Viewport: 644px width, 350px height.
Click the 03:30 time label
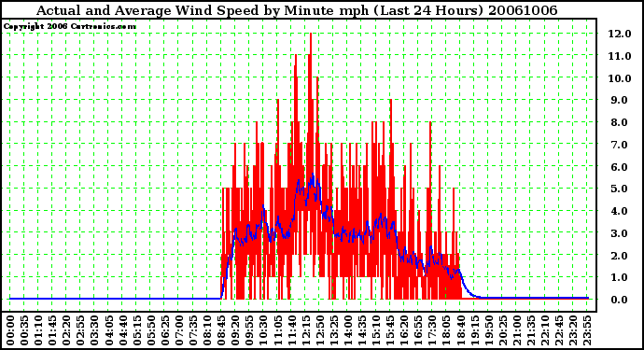[94, 330]
